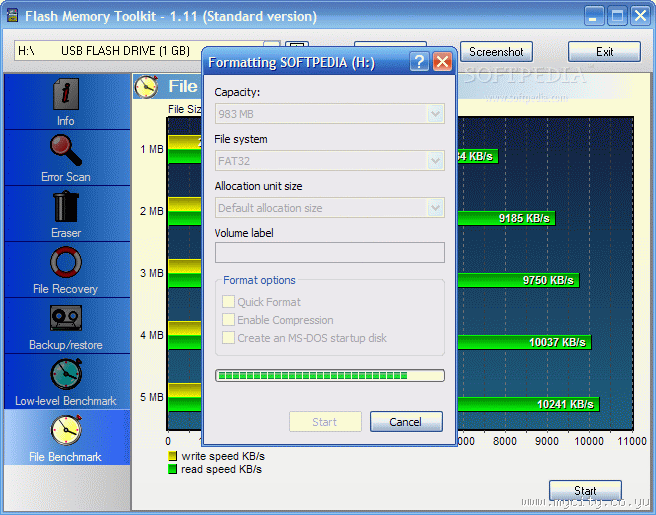656x515 pixels.
Task: Click the 10000 axis value
Action: pos(589,441)
